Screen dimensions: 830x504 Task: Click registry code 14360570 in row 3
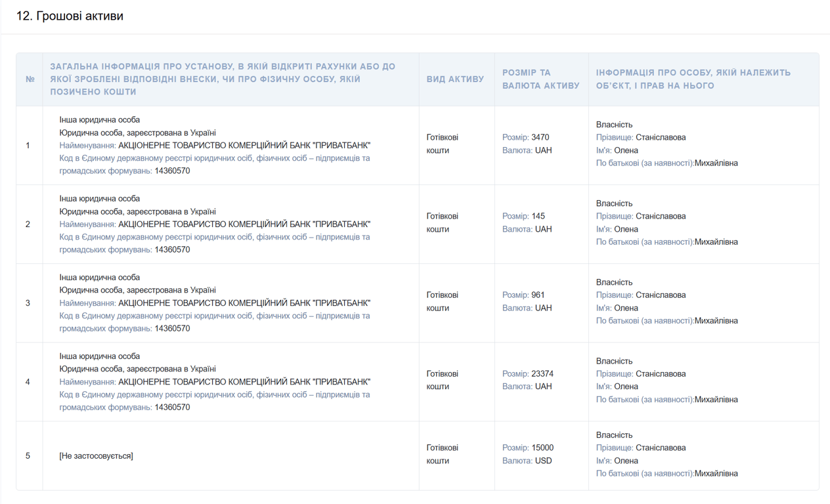[x=172, y=329]
